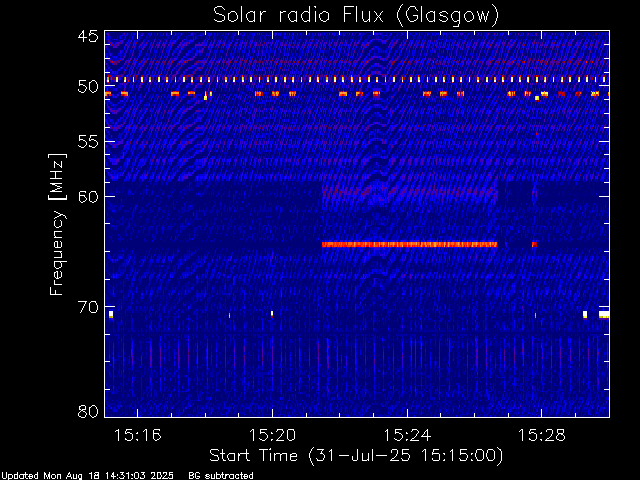640x480 pixels.
Task: Click the 15:24 time tick label
Action: pyautogui.click(x=407, y=436)
